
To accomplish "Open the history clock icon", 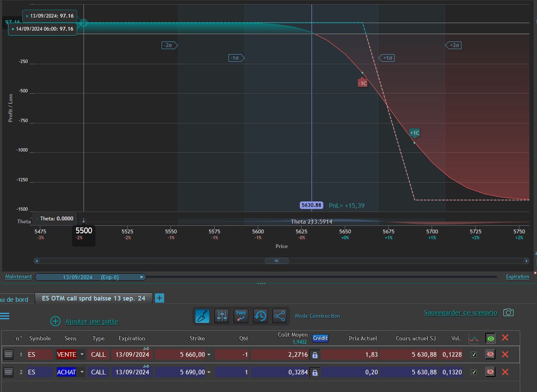I will [260, 316].
